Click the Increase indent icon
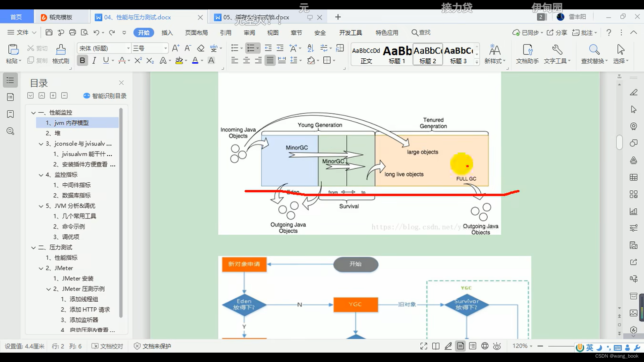Screen dimensions: 644x362 click(280, 48)
